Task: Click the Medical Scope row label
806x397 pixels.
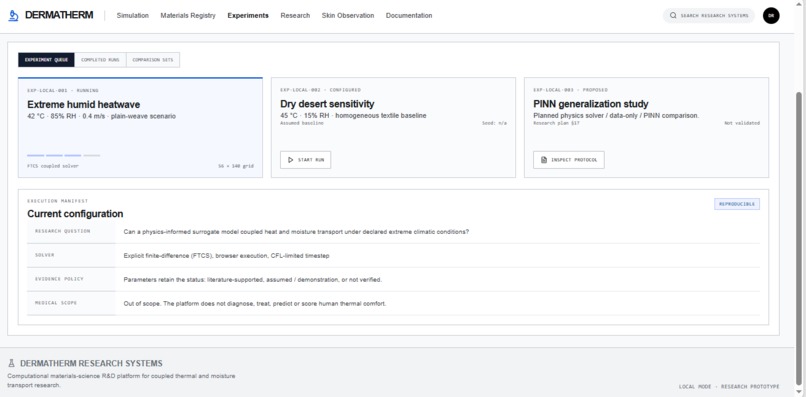Action: point(56,303)
